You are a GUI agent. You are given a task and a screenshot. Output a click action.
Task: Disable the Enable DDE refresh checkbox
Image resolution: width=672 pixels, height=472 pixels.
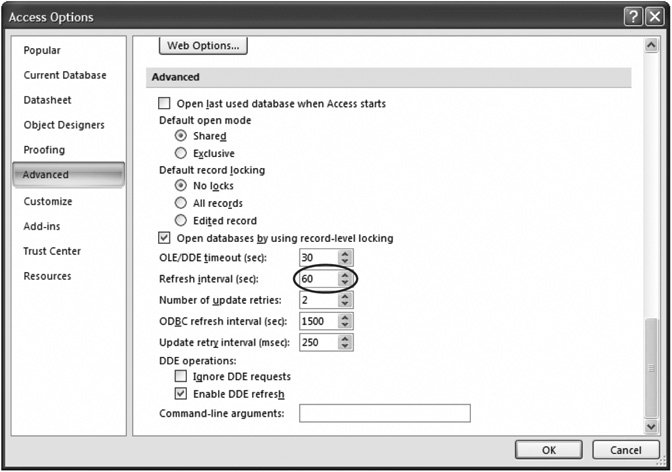point(181,394)
